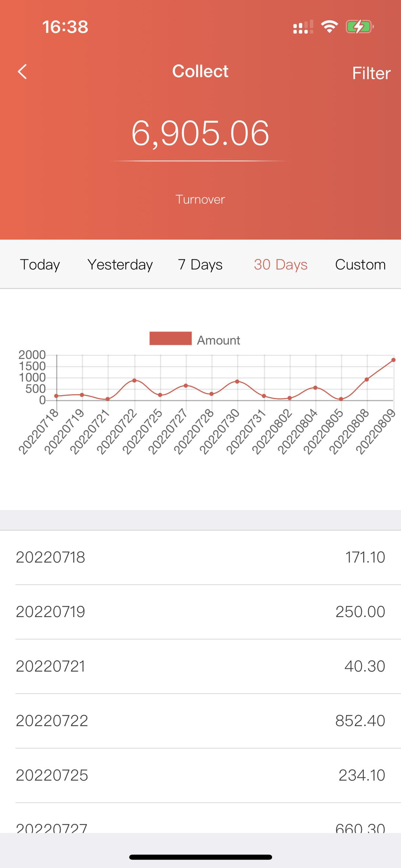Image resolution: width=401 pixels, height=868 pixels.
Task: Select the 20220721 entry of 40.30
Action: pos(200,666)
